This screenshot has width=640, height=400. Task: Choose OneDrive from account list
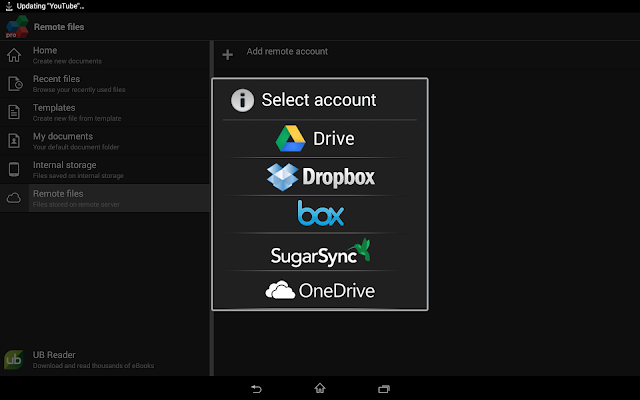pyautogui.click(x=319, y=291)
